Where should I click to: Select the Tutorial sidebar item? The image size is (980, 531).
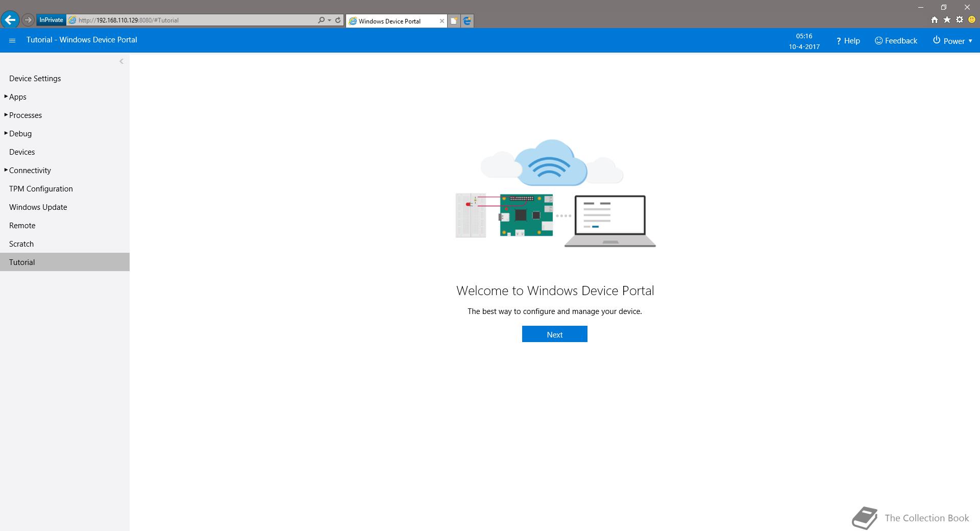[65, 262]
